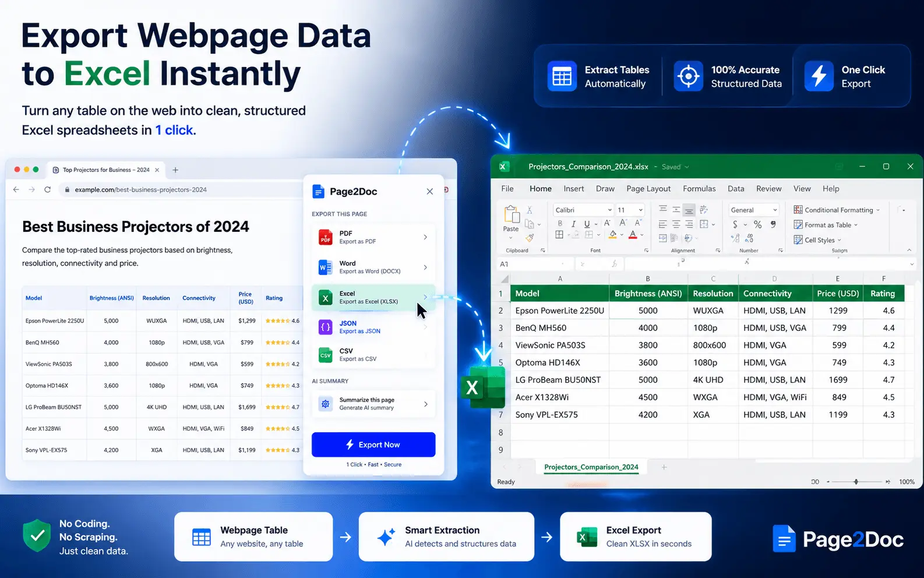Click the Cell Styles icon
This screenshot has width=924, height=578.
(x=798, y=240)
